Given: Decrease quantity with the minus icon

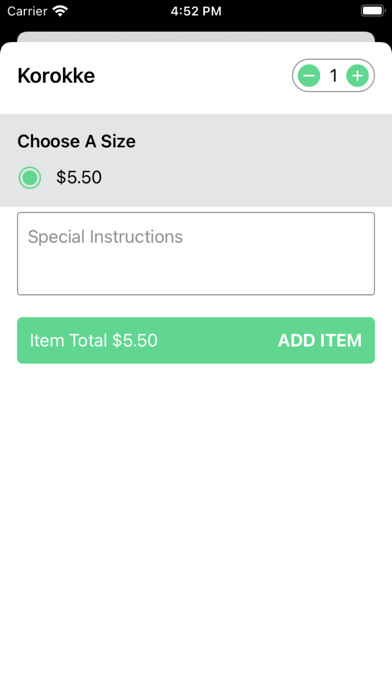Looking at the screenshot, I should (309, 76).
